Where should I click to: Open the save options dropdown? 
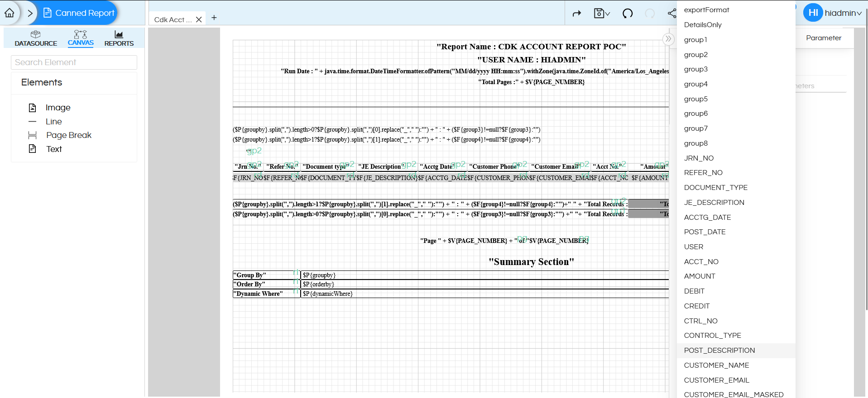click(602, 14)
